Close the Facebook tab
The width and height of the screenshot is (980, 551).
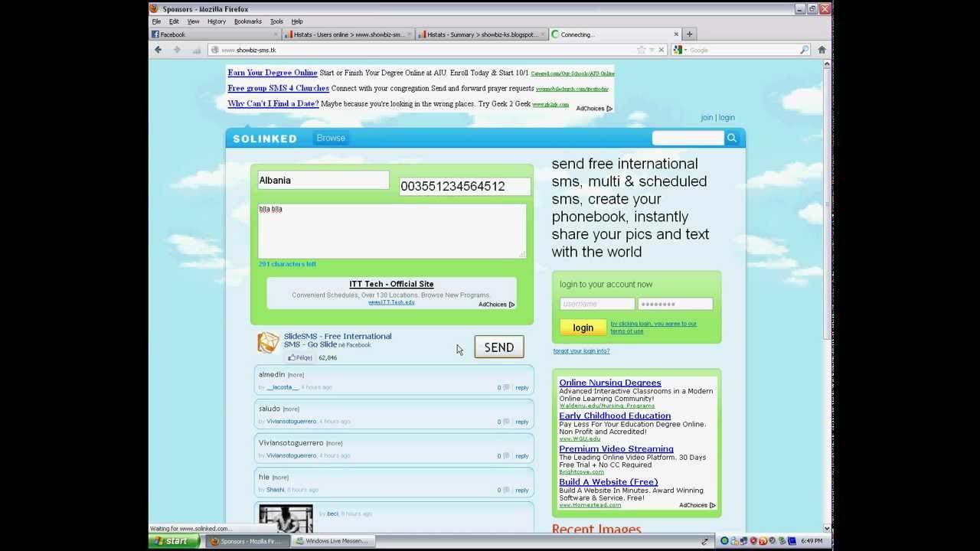276,34
